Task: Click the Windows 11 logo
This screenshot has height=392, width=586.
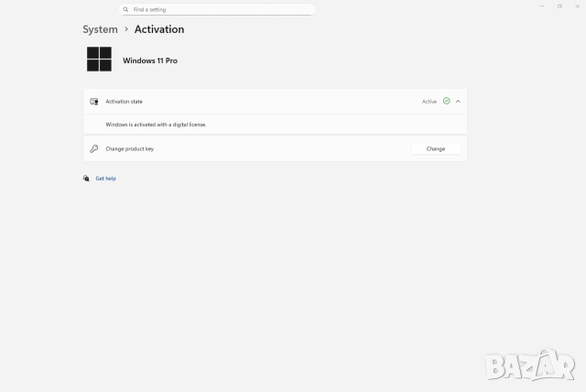Action: tap(99, 60)
